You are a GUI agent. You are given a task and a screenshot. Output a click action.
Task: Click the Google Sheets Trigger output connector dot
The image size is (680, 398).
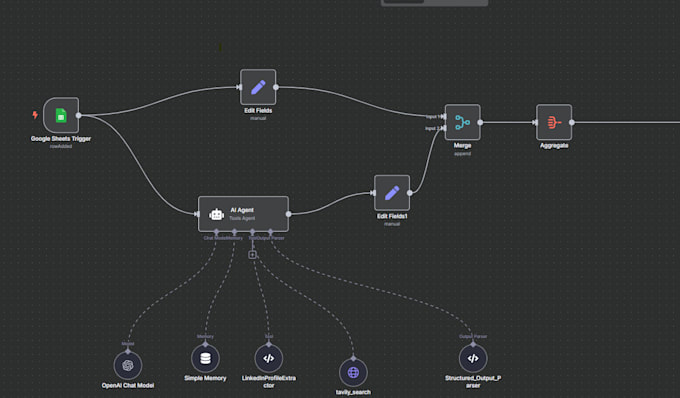coord(78,115)
